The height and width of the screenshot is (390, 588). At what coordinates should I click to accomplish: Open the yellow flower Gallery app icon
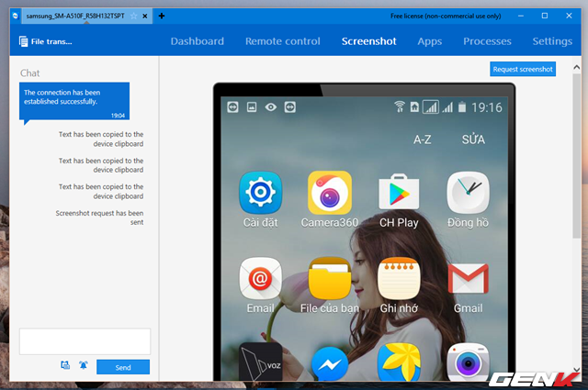399,362
